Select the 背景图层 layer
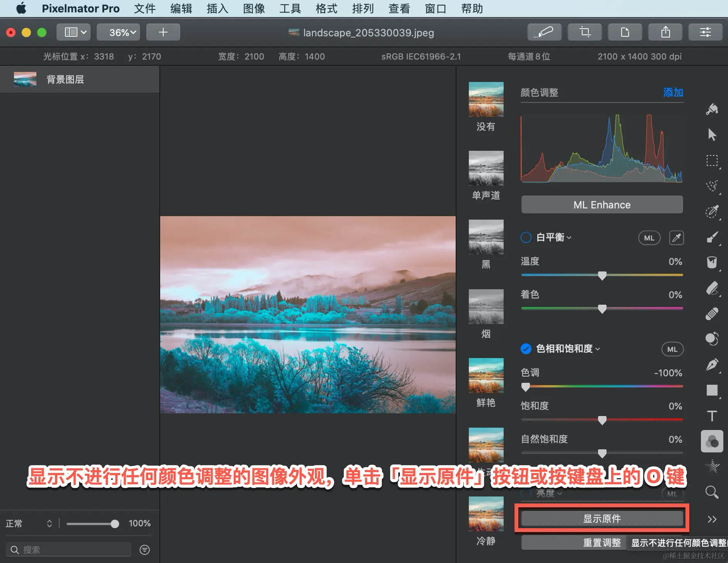The height and width of the screenshot is (563, 728). pyautogui.click(x=80, y=79)
